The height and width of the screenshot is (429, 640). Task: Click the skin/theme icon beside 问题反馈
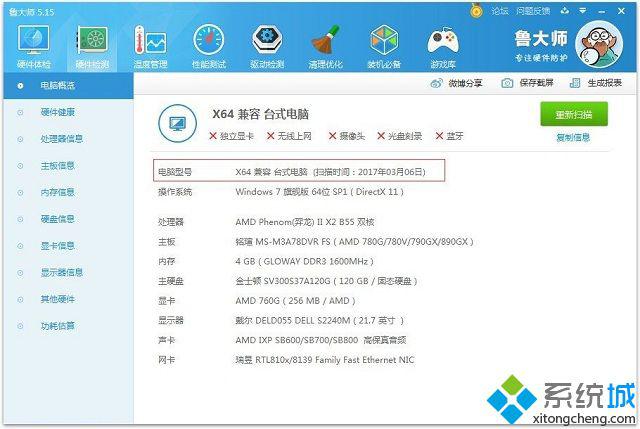point(565,11)
